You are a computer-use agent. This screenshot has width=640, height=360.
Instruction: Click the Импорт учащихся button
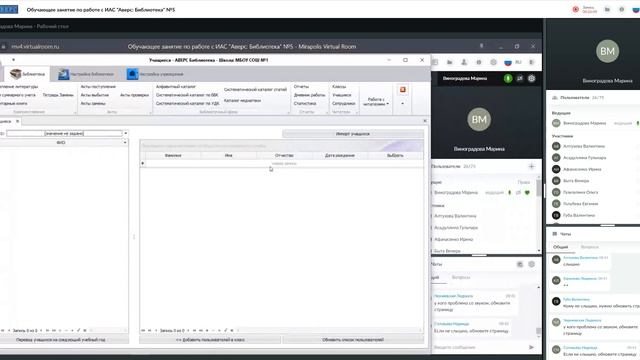353,133
